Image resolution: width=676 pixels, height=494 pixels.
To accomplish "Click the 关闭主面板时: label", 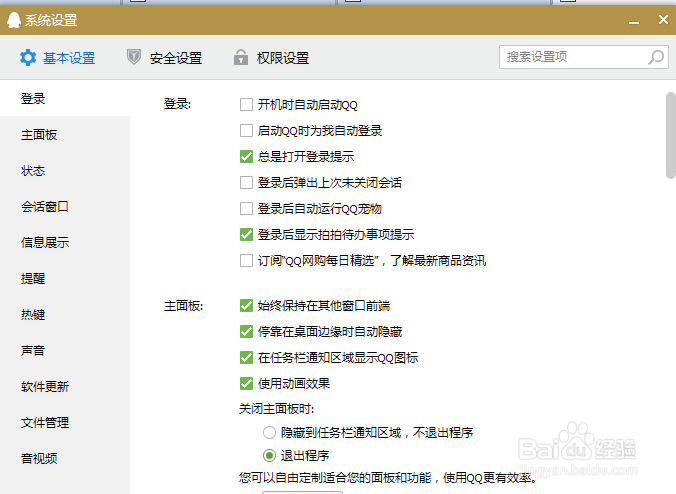I will point(277,409).
